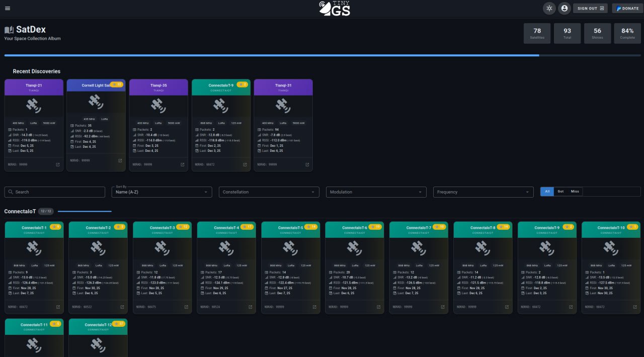Click NORAD: 60524 on ConnectaIoT-4 card
Viewport: 644px width, 357px height.
210,307
